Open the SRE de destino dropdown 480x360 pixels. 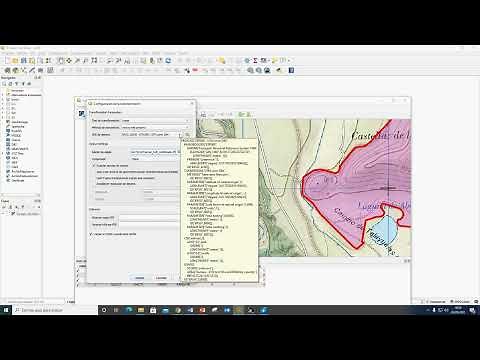pos(152,135)
